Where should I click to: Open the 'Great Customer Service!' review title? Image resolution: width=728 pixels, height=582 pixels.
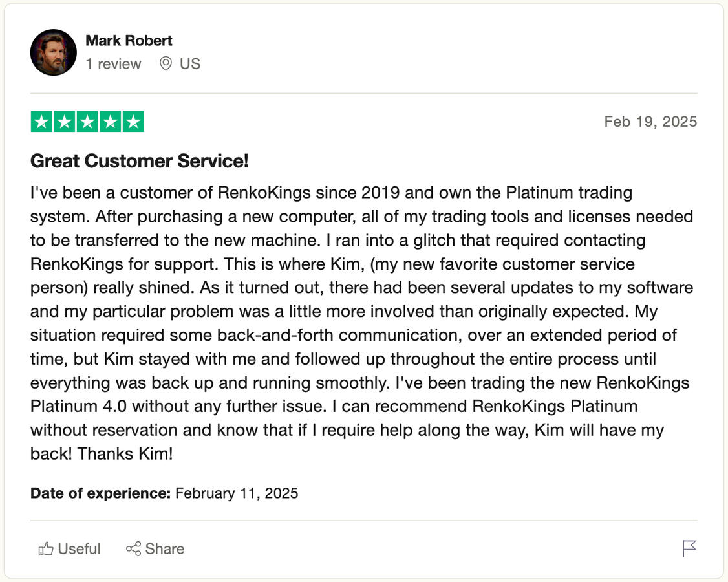point(139,161)
